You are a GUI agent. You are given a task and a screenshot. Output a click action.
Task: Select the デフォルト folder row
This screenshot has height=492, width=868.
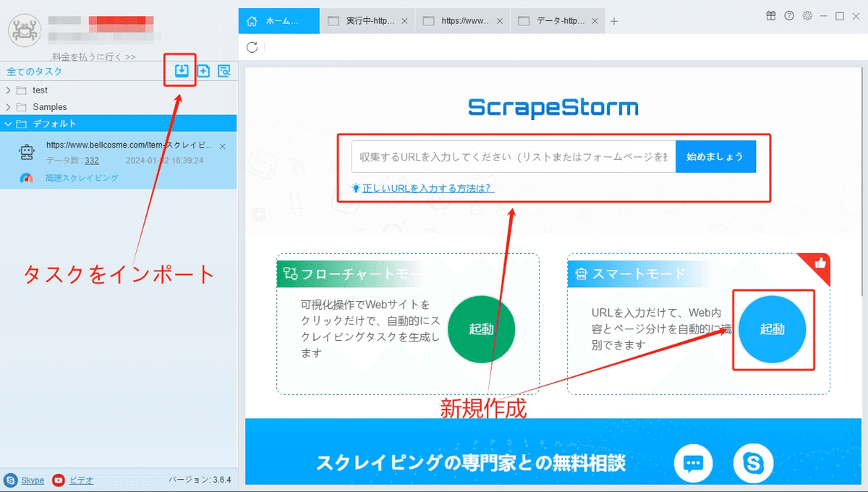pyautogui.click(x=119, y=124)
